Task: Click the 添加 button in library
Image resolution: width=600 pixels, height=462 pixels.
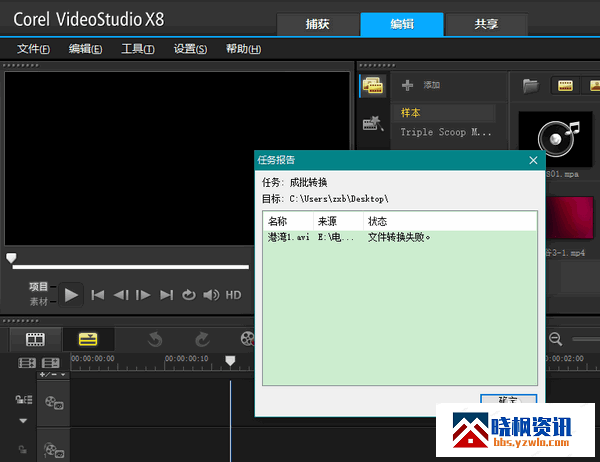Action: coord(421,86)
